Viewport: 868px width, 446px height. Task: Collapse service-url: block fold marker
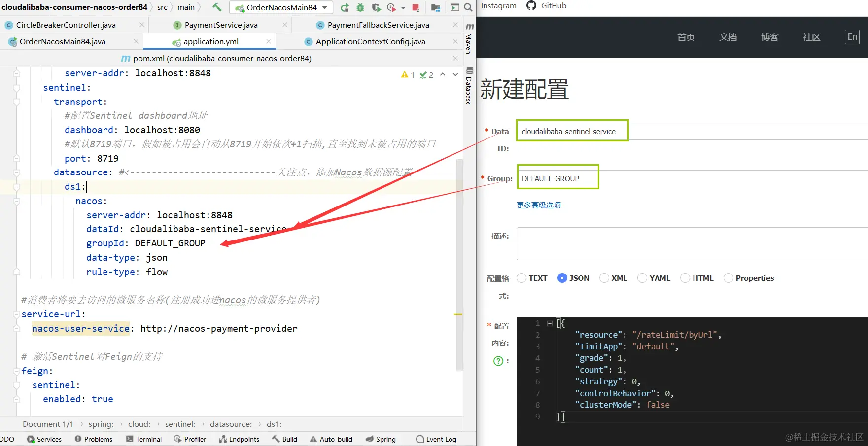pos(17,314)
